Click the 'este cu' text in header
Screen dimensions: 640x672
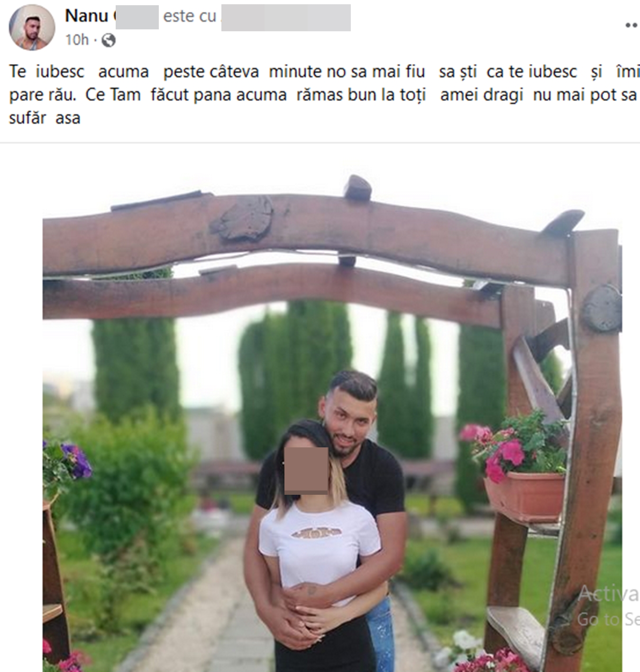[x=190, y=16]
